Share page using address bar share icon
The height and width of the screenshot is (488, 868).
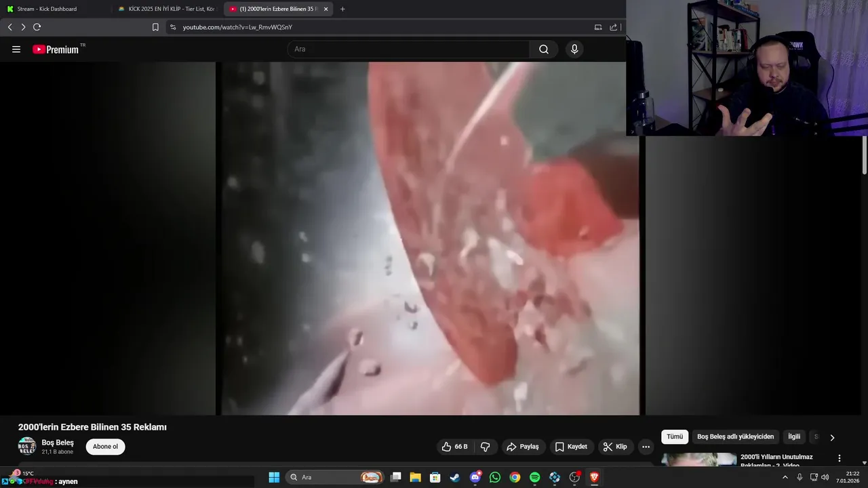pos(614,27)
